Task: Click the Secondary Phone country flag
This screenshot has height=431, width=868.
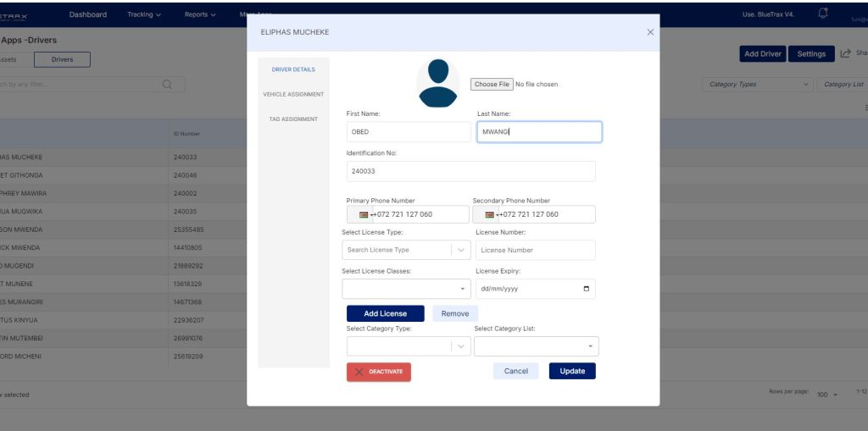Action: click(x=489, y=214)
